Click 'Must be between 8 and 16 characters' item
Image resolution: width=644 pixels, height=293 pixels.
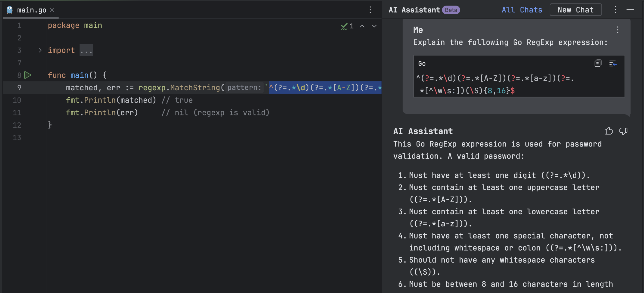coord(511,284)
